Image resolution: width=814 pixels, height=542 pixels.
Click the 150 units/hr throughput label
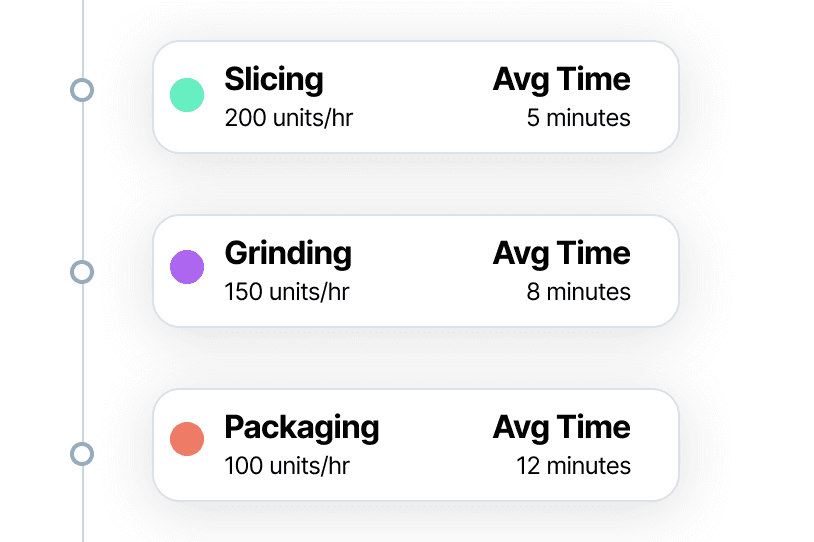287,292
